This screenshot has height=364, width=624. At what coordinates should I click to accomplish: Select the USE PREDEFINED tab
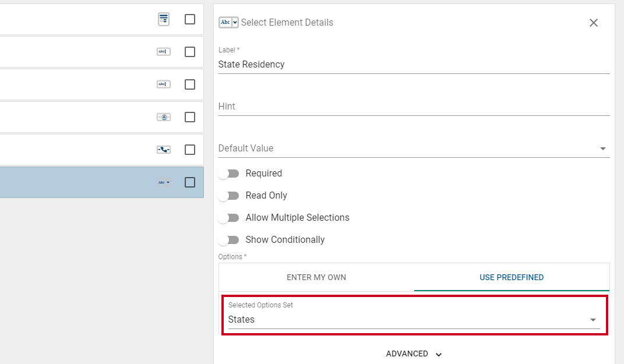(512, 277)
